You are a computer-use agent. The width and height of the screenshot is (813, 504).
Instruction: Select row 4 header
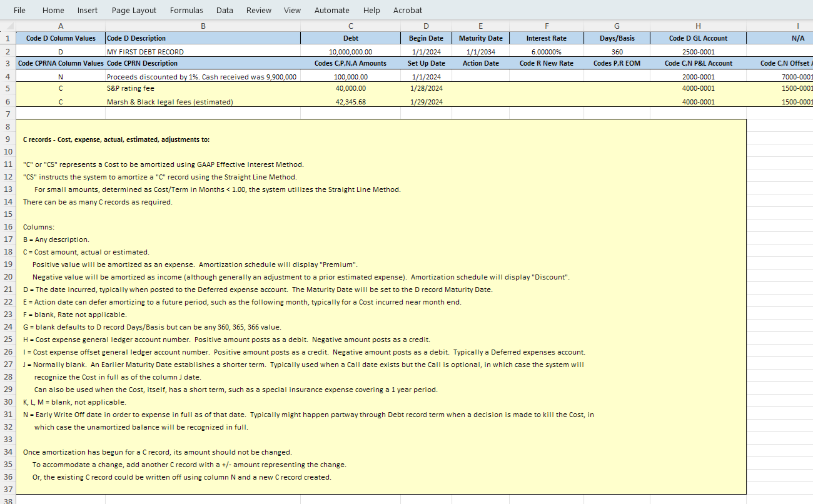pyautogui.click(x=8, y=76)
